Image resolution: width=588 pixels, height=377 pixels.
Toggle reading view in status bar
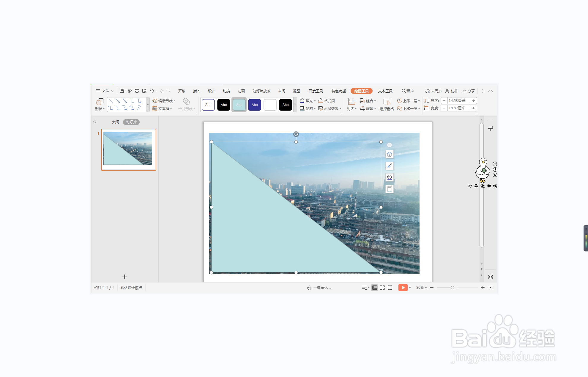tap(390, 288)
